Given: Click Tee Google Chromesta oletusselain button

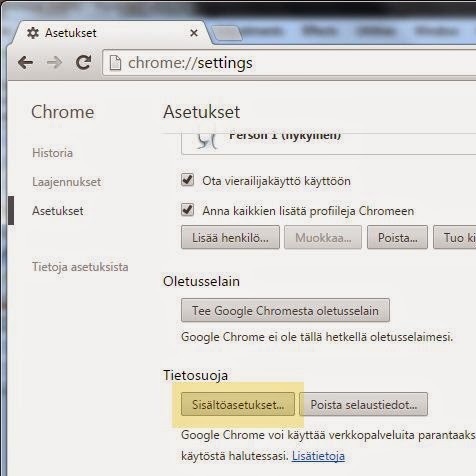Looking at the screenshot, I should click(285, 310).
